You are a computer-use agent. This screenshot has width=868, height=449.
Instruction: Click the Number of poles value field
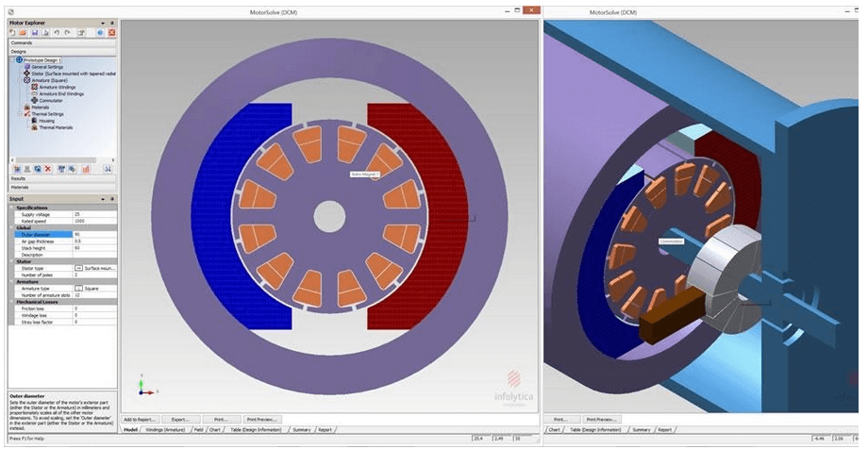pyautogui.click(x=94, y=274)
